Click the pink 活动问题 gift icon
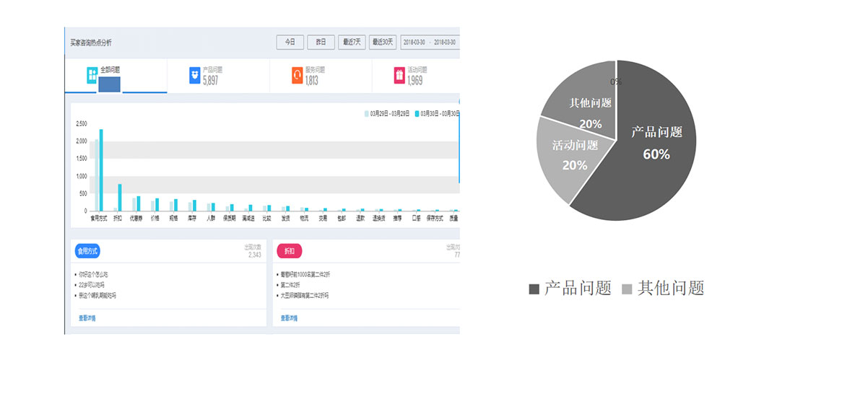868x417 pixels. click(399, 75)
